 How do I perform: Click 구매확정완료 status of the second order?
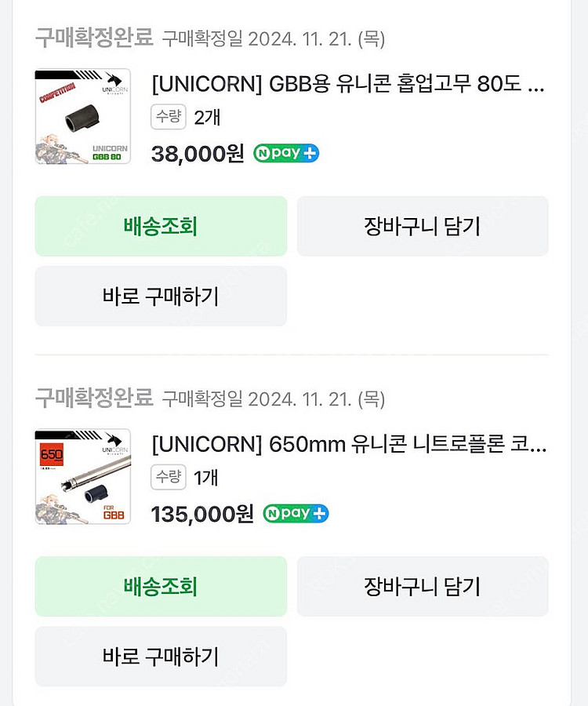(x=93, y=398)
